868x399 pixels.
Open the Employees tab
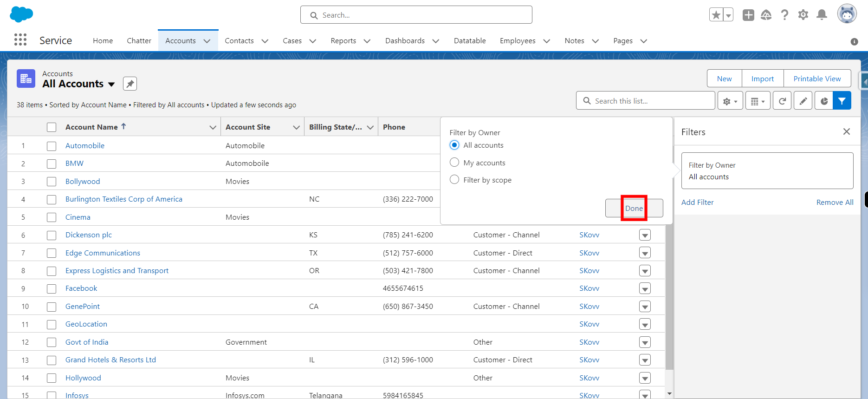pos(518,41)
